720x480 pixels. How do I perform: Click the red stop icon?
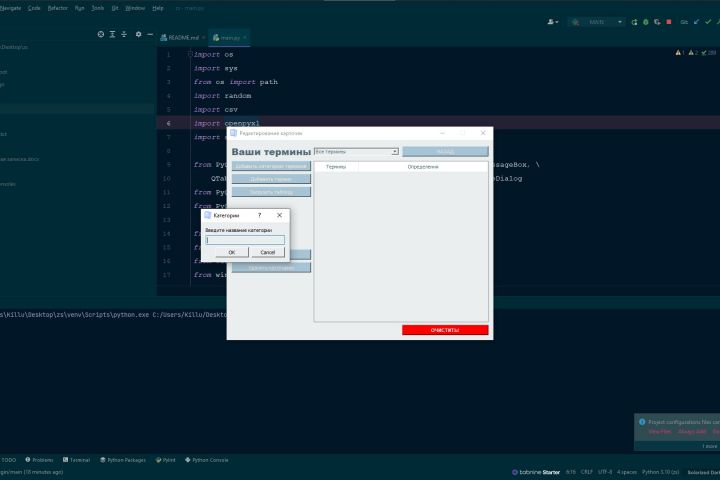pyautogui.click(x=669, y=22)
